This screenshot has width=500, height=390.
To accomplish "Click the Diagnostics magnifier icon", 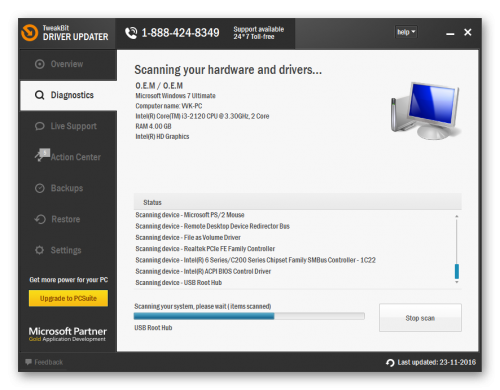I will (40, 95).
